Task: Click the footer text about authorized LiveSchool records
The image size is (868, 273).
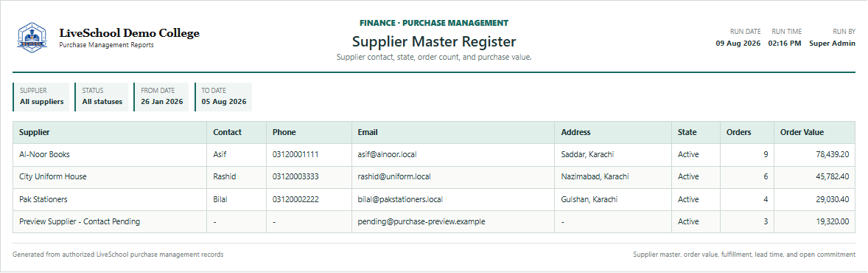Action: (x=118, y=255)
